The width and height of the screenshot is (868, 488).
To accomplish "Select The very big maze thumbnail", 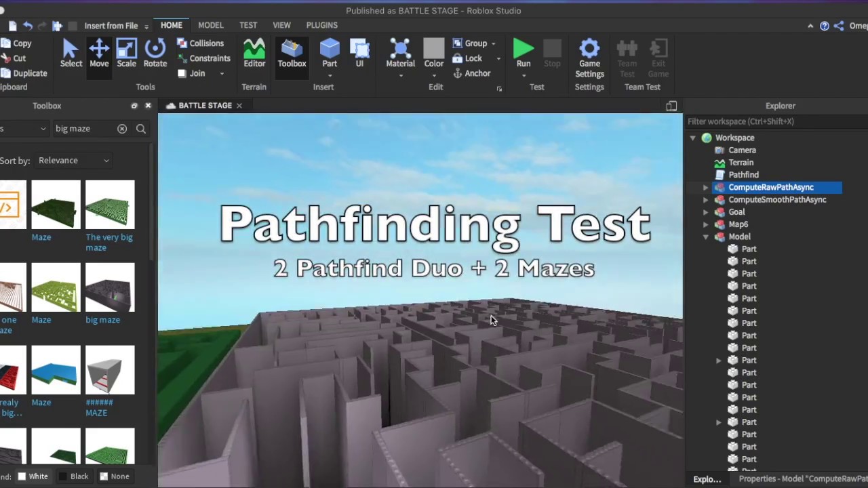I will [x=110, y=205].
